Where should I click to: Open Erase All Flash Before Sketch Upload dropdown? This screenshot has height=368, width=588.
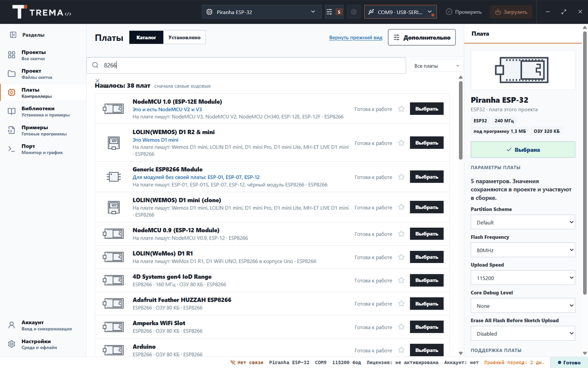pyautogui.click(x=523, y=334)
